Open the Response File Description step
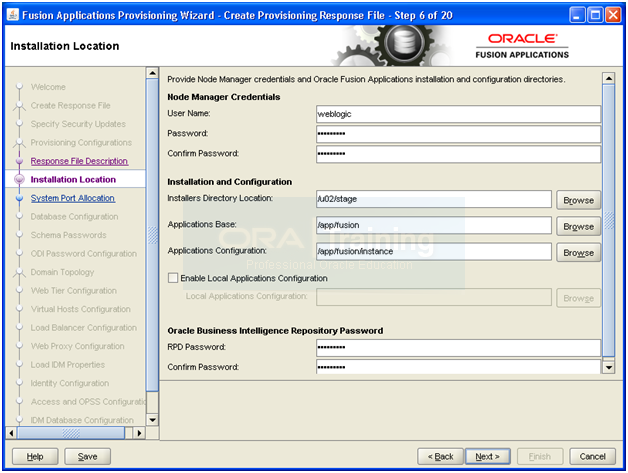 pyautogui.click(x=79, y=161)
